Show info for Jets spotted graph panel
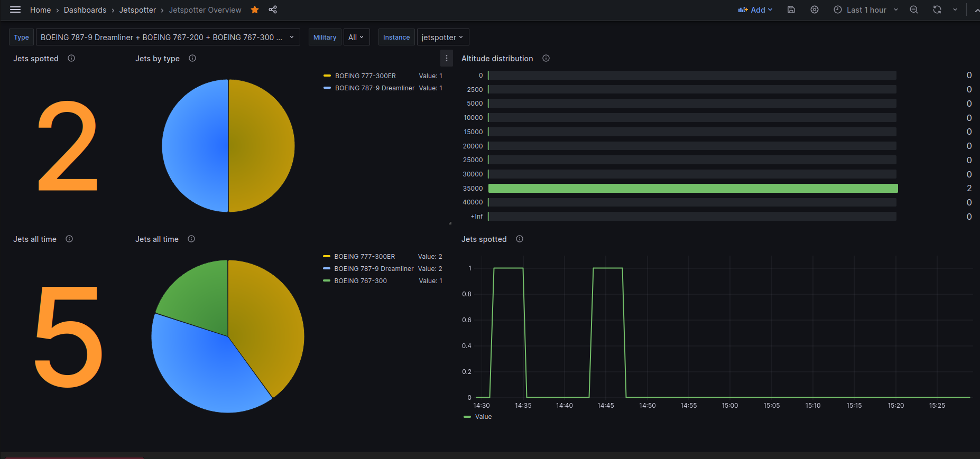The height and width of the screenshot is (459, 980). click(x=520, y=239)
